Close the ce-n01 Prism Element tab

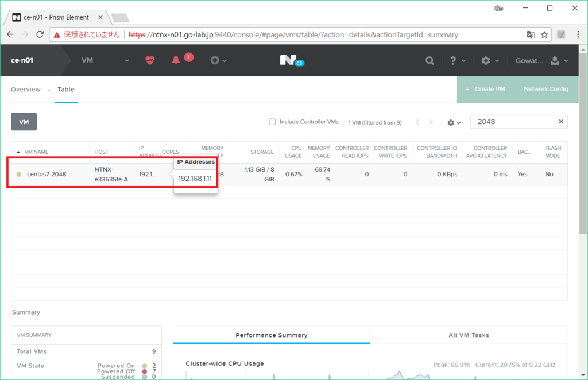100,17
